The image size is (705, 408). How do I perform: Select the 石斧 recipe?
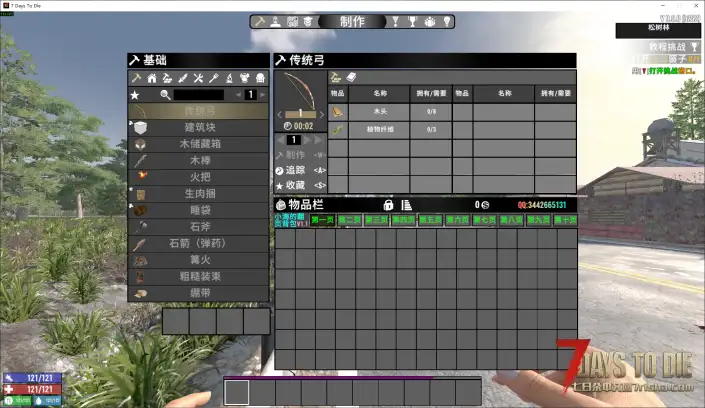click(199, 227)
